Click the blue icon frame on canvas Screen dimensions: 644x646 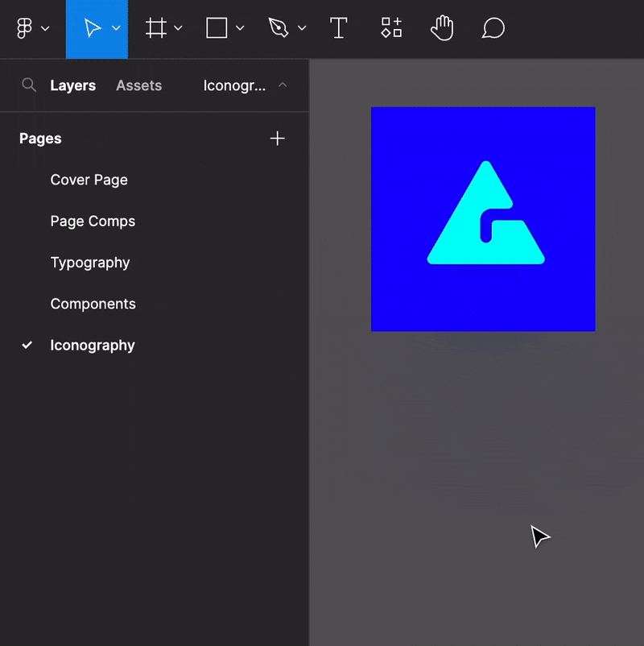483,218
